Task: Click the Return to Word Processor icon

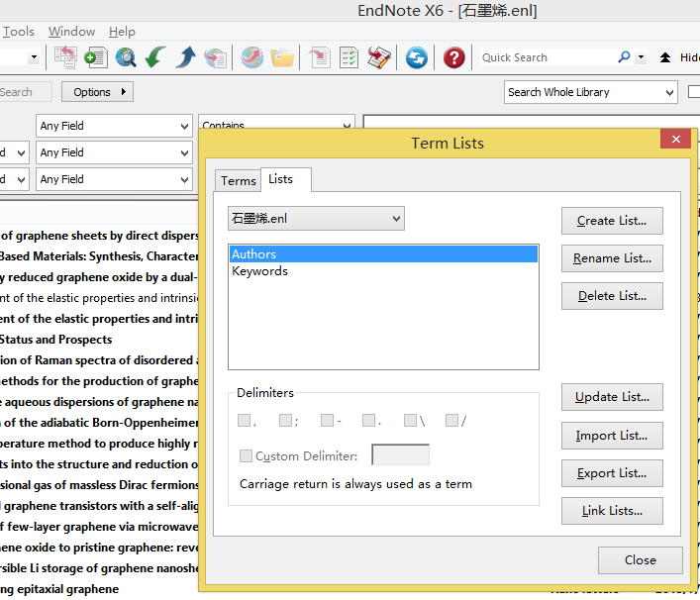Action: [379, 57]
